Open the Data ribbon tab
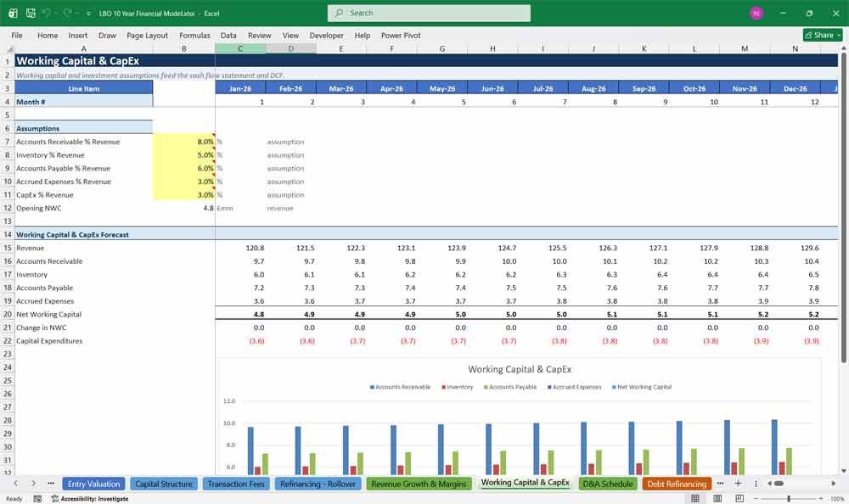 coord(228,35)
